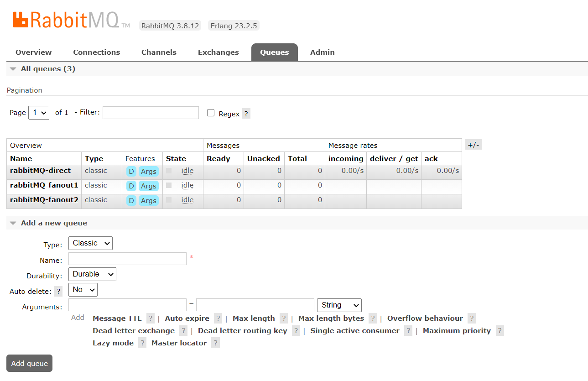Click the D feature badge for rabbitMQ-fanout1
This screenshot has width=588, height=381.
131,186
